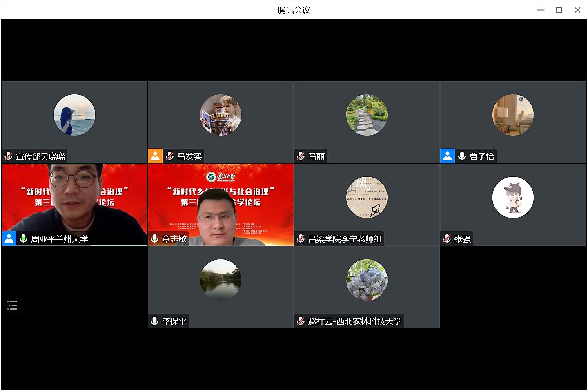
Task: Maximize the 腾讯会议 window
Action: (x=559, y=10)
